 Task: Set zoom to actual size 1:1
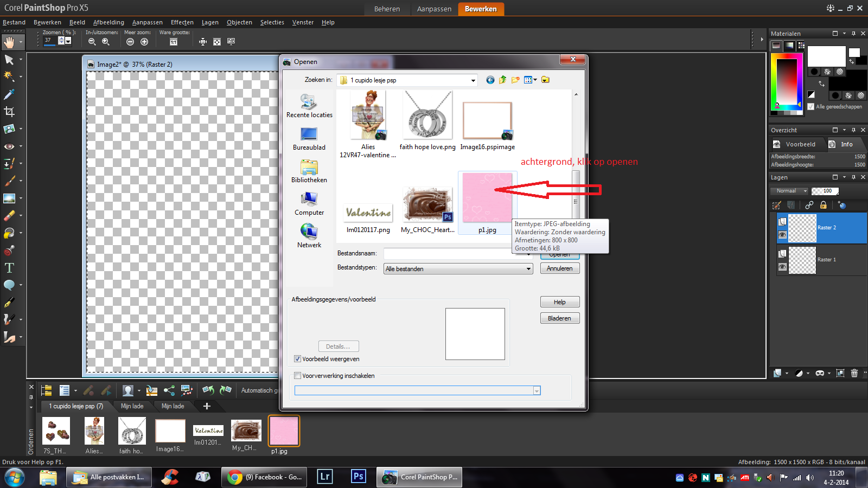pos(174,42)
